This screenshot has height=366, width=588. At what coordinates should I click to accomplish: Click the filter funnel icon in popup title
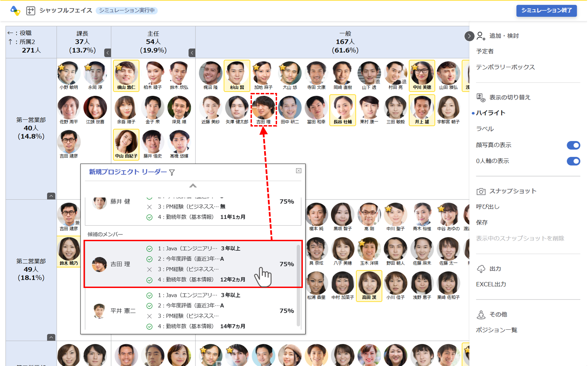point(172,173)
